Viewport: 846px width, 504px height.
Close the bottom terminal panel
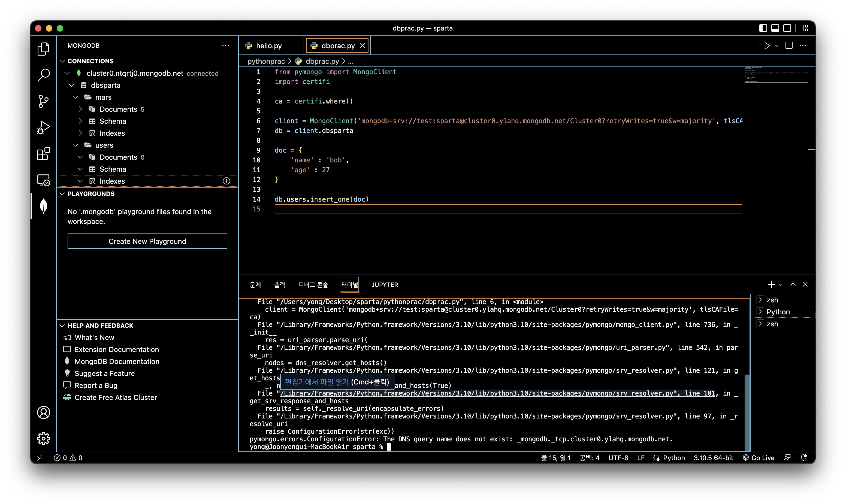pyautogui.click(x=805, y=285)
